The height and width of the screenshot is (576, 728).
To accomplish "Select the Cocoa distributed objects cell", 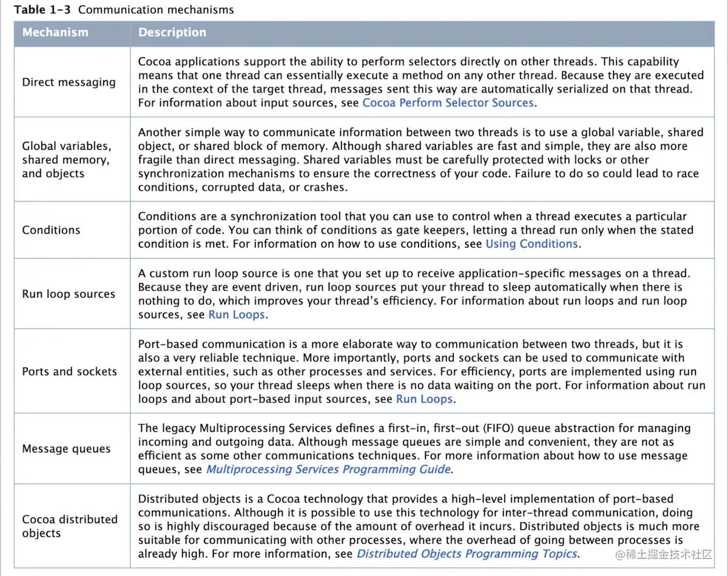I will pos(72,526).
